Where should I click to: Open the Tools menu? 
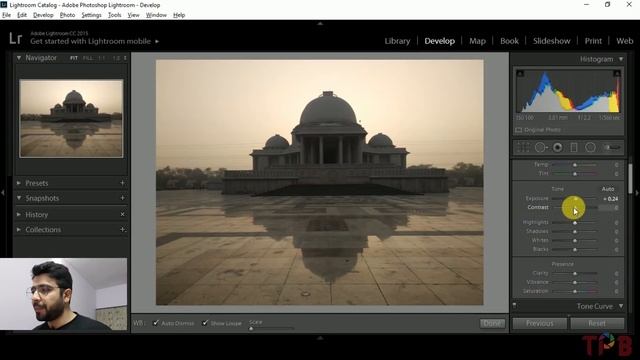point(115,15)
